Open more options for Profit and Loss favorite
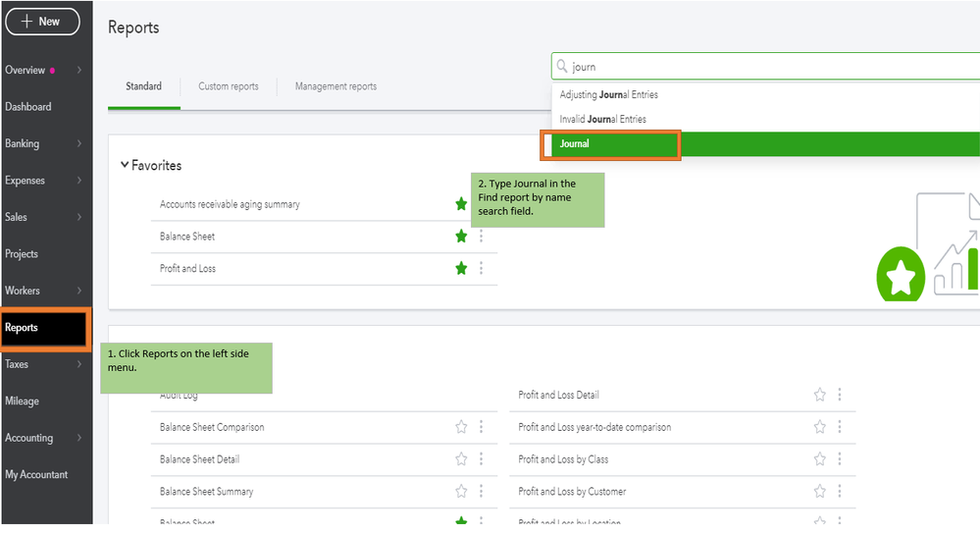This screenshot has height=535, width=980. point(481,268)
